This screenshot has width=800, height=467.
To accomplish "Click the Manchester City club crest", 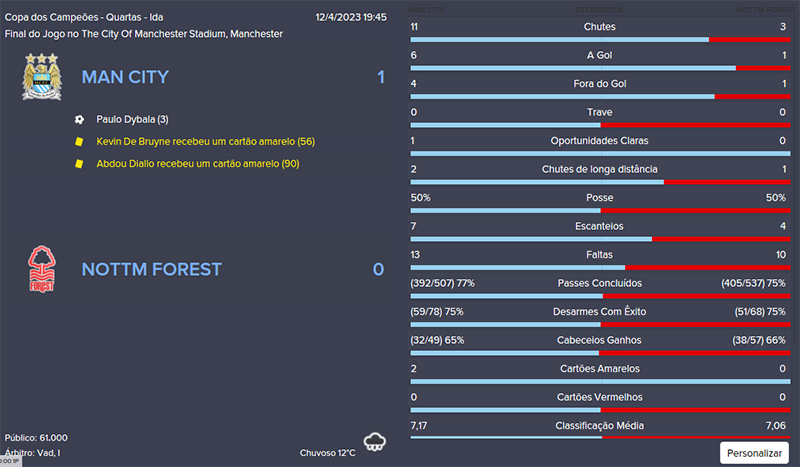I will pos(41,77).
